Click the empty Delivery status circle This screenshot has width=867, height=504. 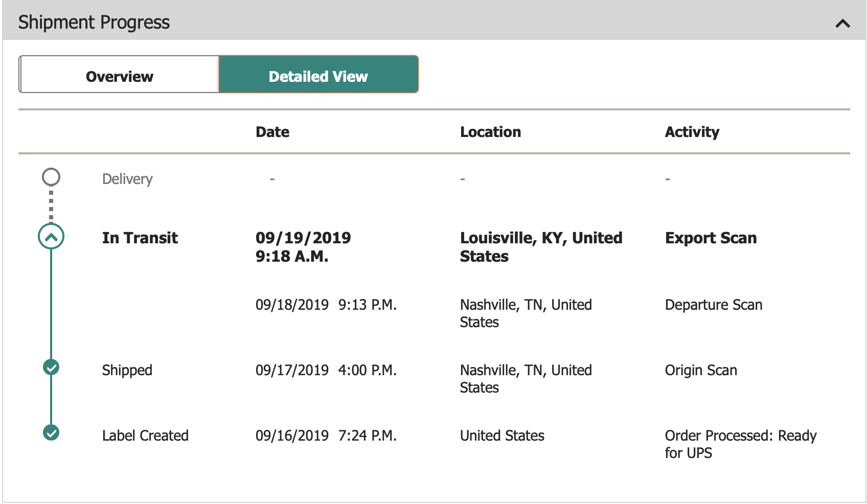pyautogui.click(x=51, y=177)
